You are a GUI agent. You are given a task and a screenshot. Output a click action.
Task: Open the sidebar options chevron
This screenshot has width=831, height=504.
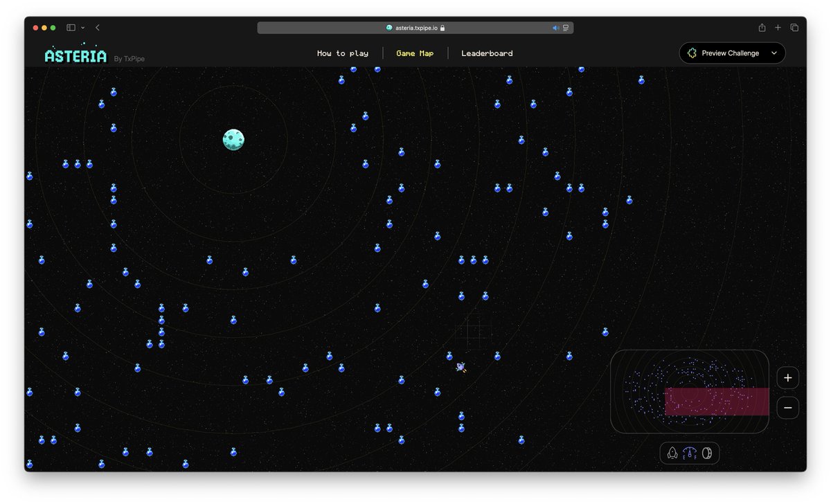coord(83,28)
